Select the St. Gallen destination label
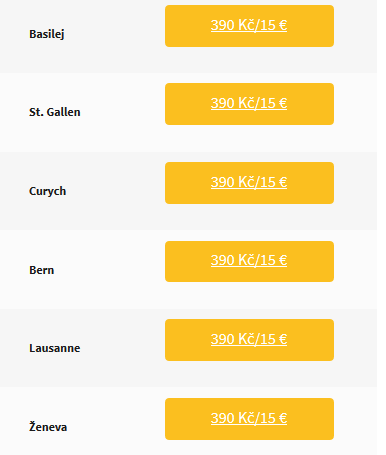 pyautogui.click(x=55, y=112)
